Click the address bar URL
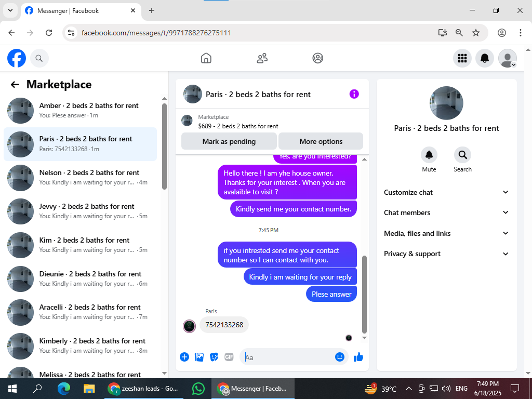 coord(156,33)
